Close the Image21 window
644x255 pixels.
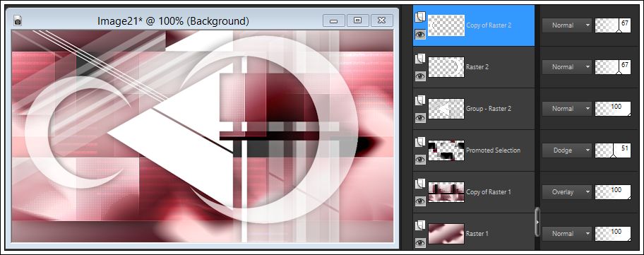381,20
